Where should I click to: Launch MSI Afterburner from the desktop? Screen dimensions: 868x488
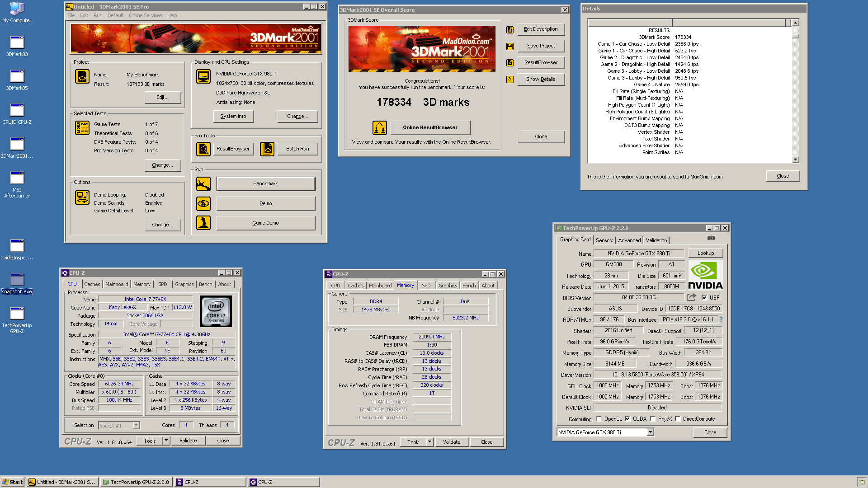[17, 184]
